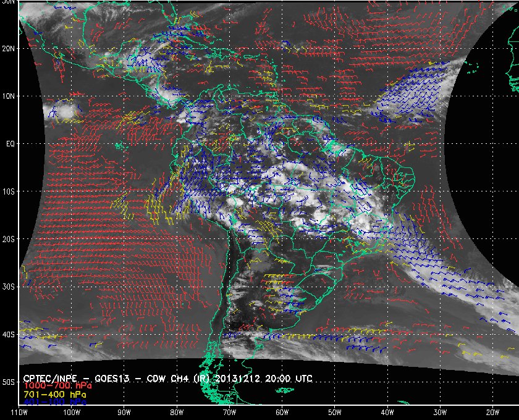Select the 100W longitude label
Screen dimensions: 519x420
[x=72, y=413]
